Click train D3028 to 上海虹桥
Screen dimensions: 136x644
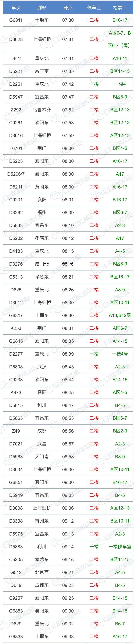[x=16, y=39]
